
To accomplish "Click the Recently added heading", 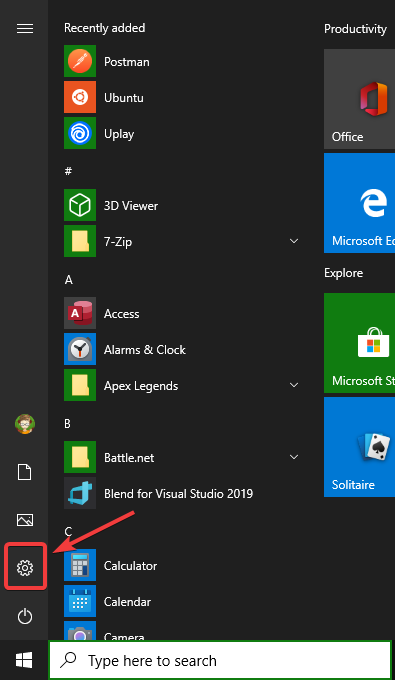I will point(104,28).
